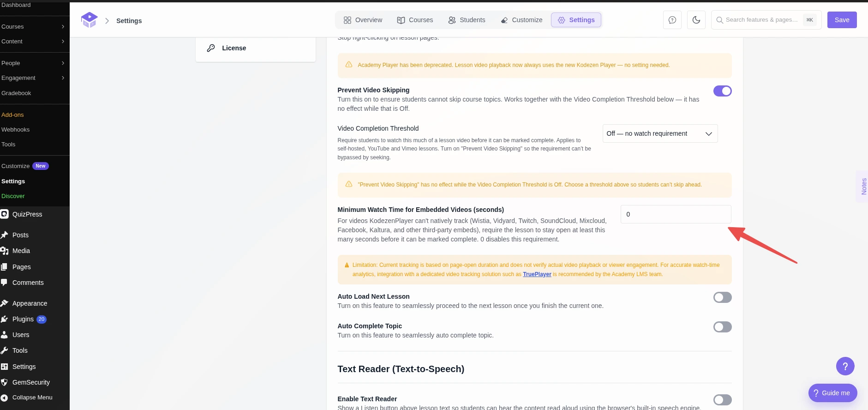868x410 pixels.
Task: Click the Guide me button
Action: click(x=832, y=393)
